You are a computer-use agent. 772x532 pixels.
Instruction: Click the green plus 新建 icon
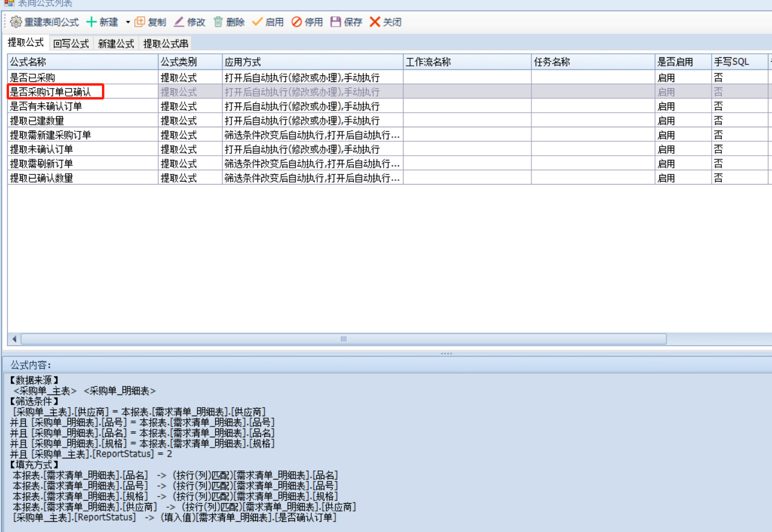tap(92, 22)
